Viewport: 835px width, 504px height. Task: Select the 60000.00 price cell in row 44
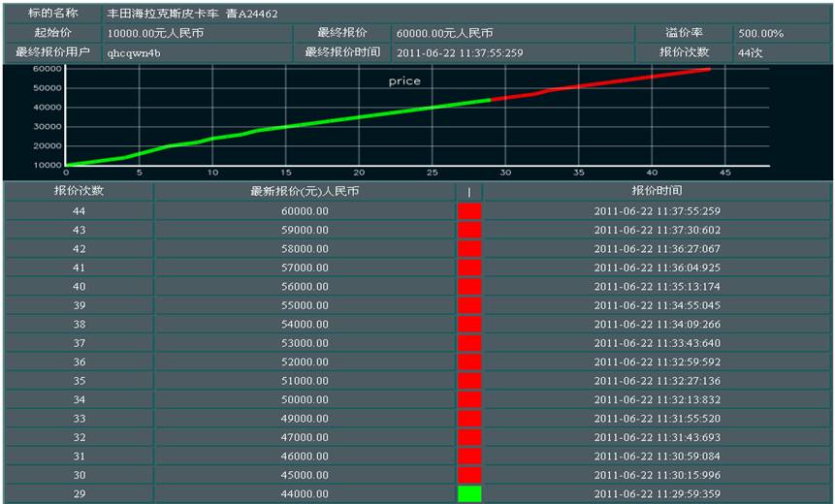305,210
